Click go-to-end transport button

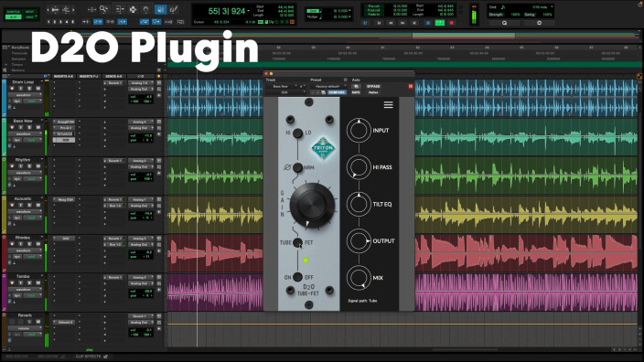tap(414, 23)
